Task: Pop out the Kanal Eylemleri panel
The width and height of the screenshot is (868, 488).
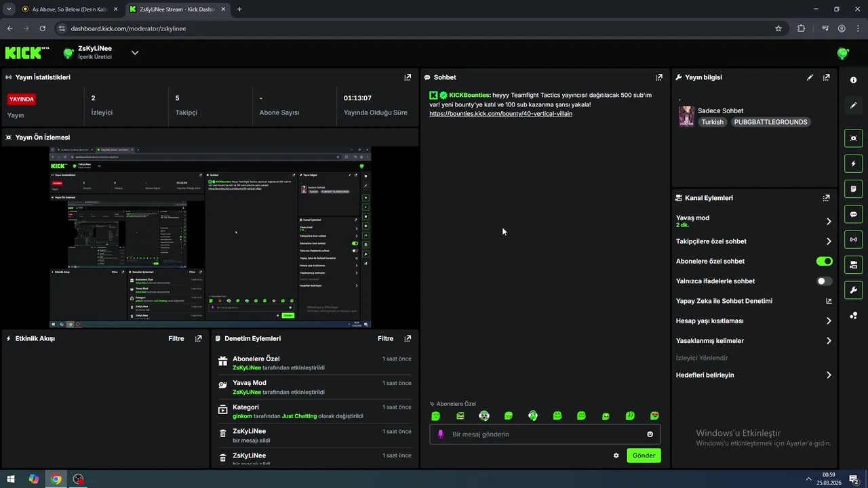Action: point(826,198)
